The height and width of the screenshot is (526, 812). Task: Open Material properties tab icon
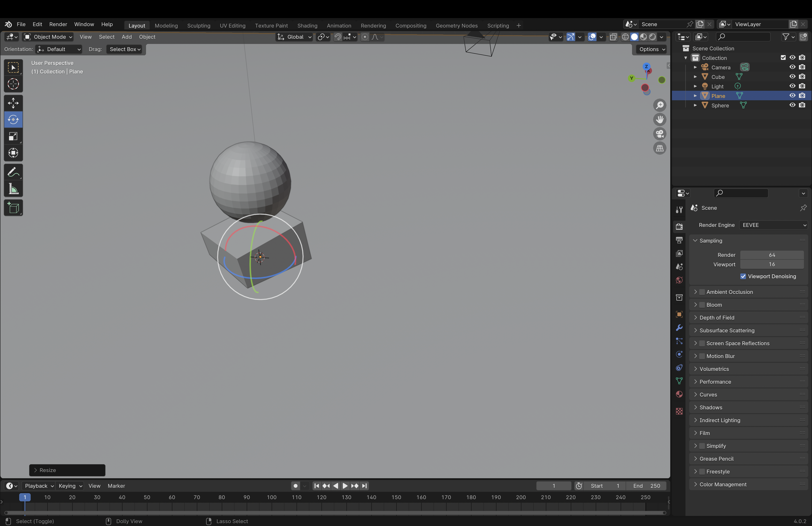[679, 395]
